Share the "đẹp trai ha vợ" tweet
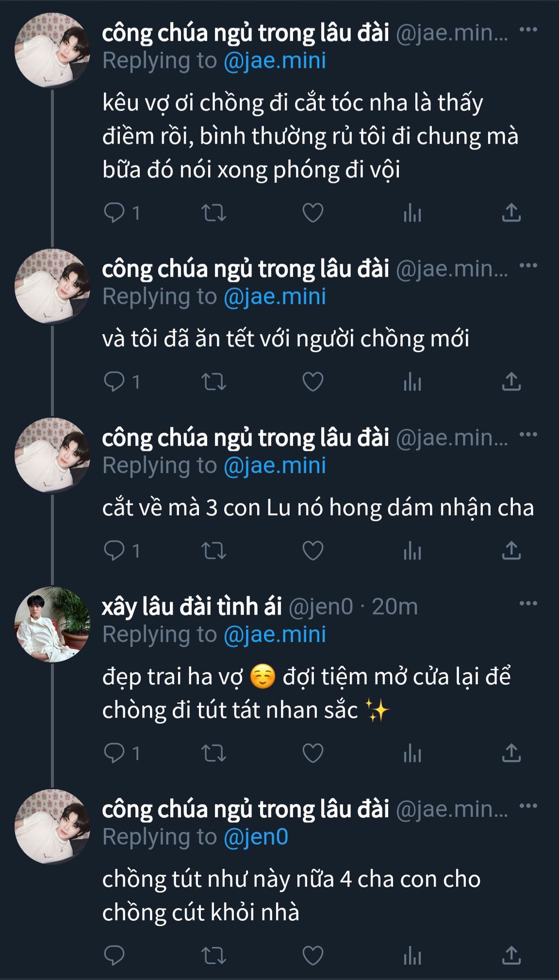 (x=511, y=753)
